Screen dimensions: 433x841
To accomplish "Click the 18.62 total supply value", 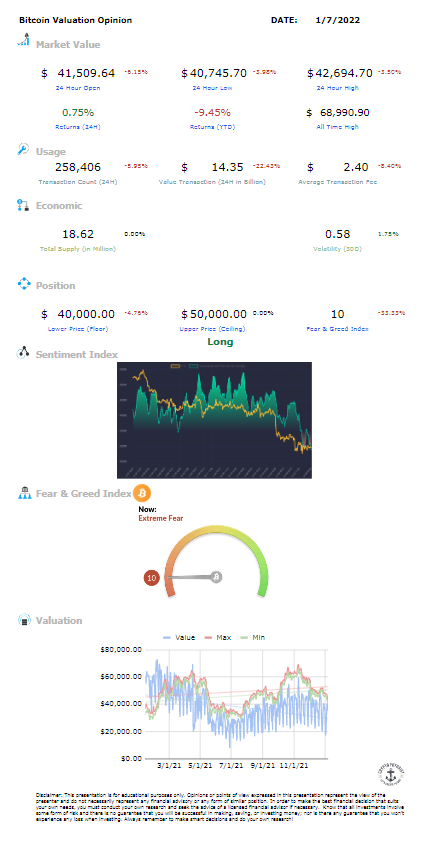I will [x=78, y=234].
